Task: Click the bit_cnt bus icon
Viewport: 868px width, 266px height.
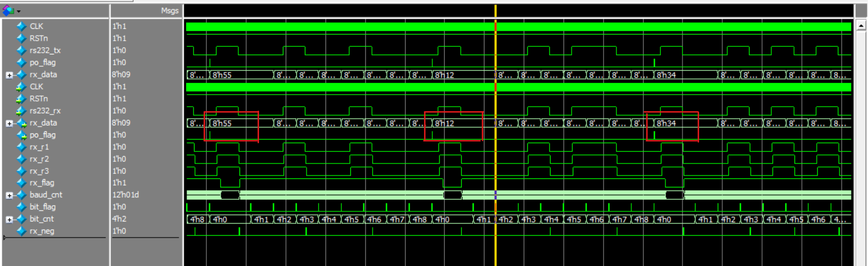Action: tap(22, 219)
